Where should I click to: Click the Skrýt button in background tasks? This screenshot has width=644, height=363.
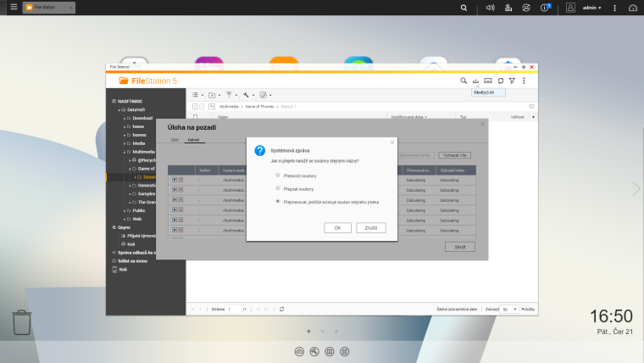pyautogui.click(x=460, y=247)
